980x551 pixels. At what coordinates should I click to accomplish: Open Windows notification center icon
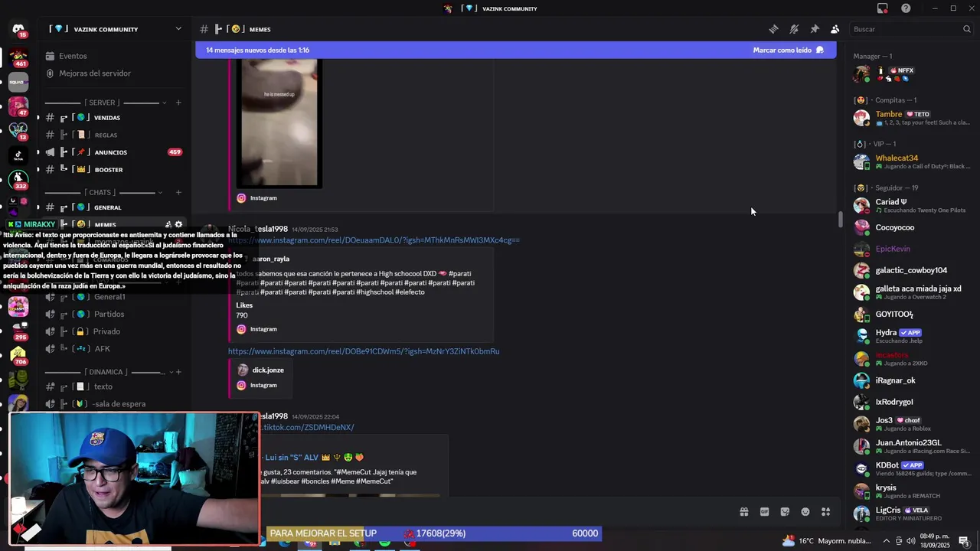(x=963, y=540)
